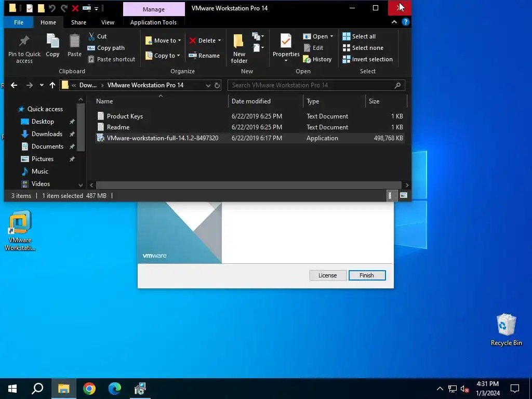Open the Windows Start menu
Image resolution: width=532 pixels, height=399 pixels.
(12, 389)
